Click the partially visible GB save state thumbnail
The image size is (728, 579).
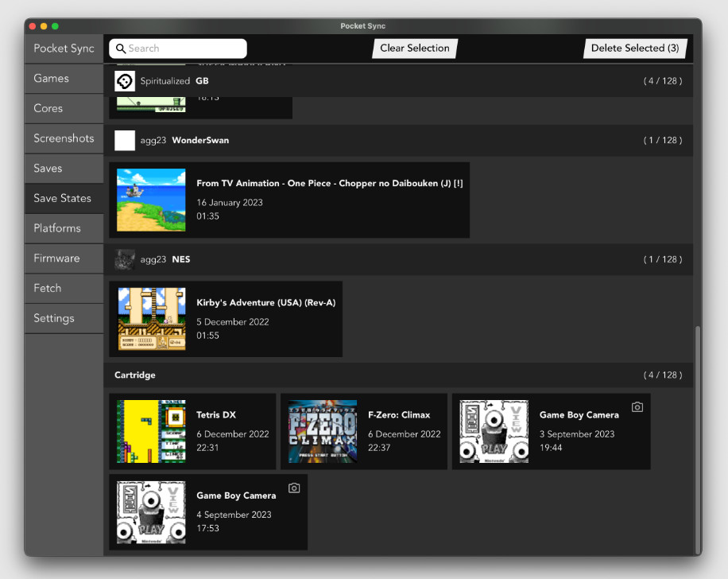click(x=151, y=104)
